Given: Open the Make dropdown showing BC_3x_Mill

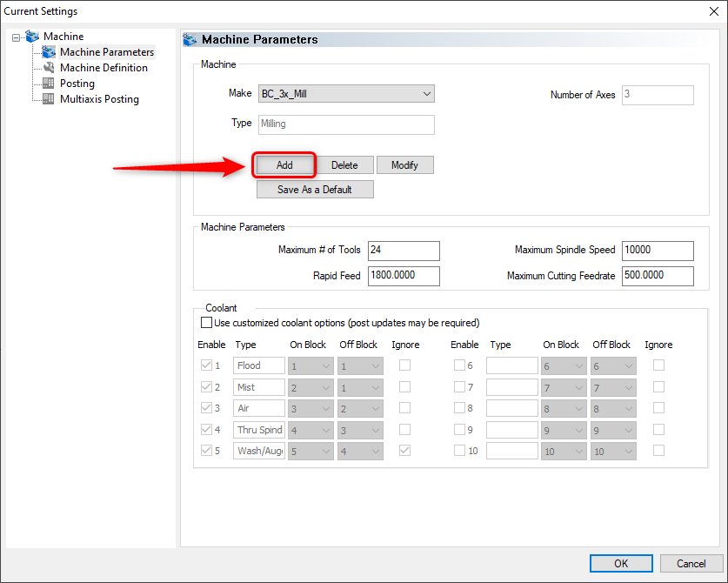Looking at the screenshot, I should coord(346,94).
